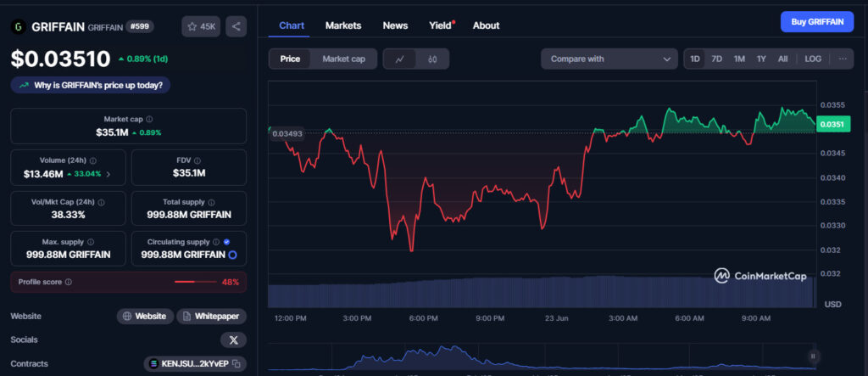
Task: Open the Whitepaper link button
Action: click(x=211, y=316)
